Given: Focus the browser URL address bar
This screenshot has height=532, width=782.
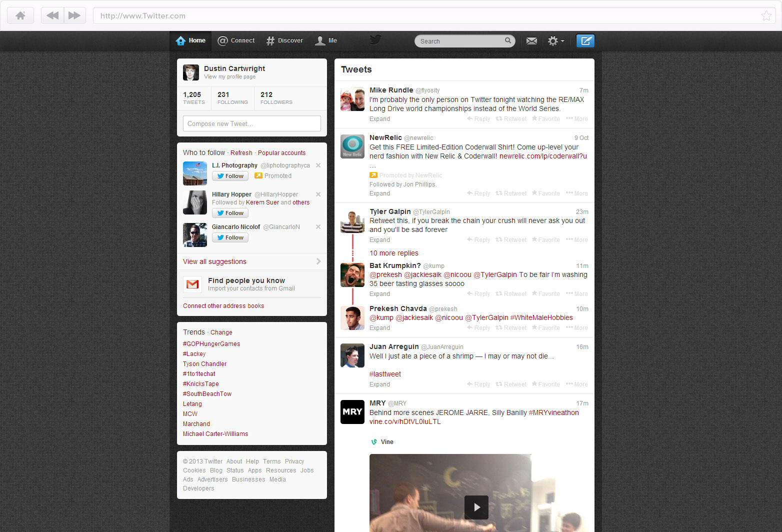Looking at the screenshot, I should (x=434, y=15).
